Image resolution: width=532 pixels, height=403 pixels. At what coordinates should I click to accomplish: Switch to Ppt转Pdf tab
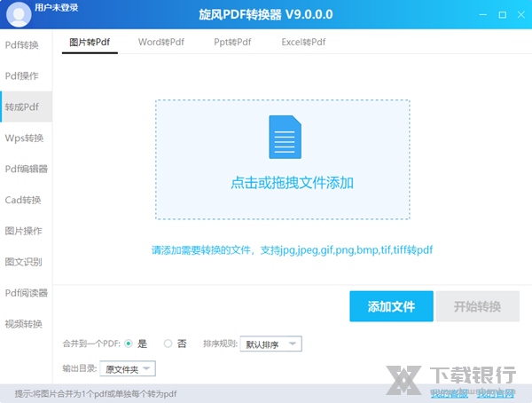coord(232,42)
